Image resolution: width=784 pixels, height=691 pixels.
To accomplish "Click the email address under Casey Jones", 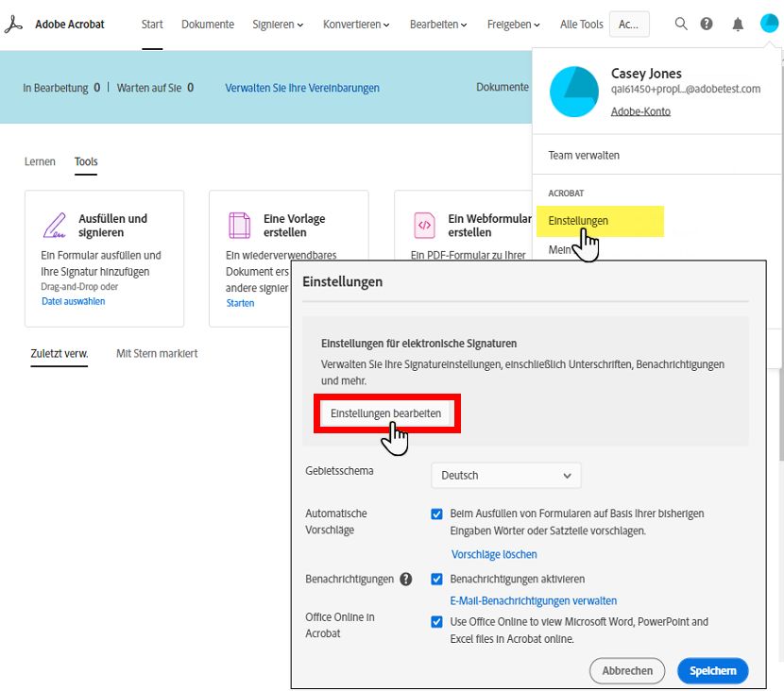I will click(686, 89).
